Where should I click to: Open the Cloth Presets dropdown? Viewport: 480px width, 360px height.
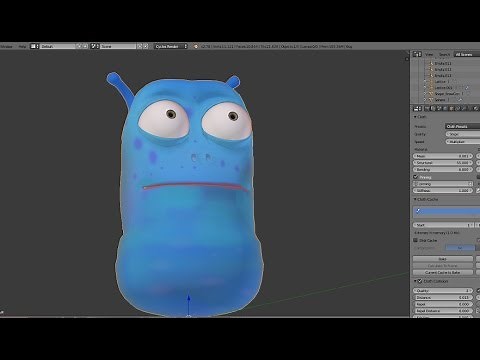pos(463,126)
